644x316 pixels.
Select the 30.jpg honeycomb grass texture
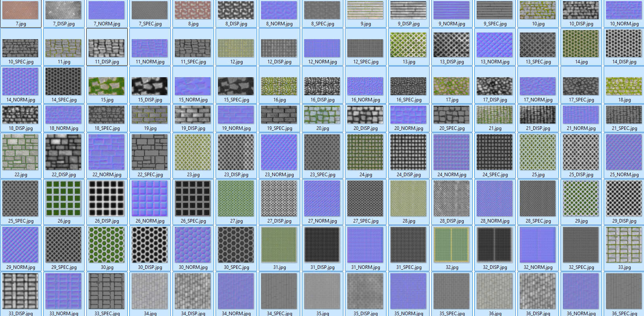pyautogui.click(x=107, y=245)
